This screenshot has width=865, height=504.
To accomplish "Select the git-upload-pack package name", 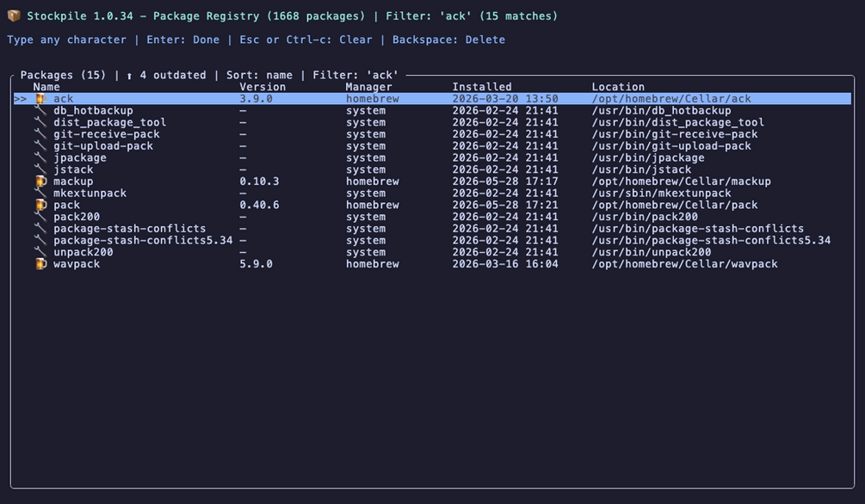I will tap(103, 146).
